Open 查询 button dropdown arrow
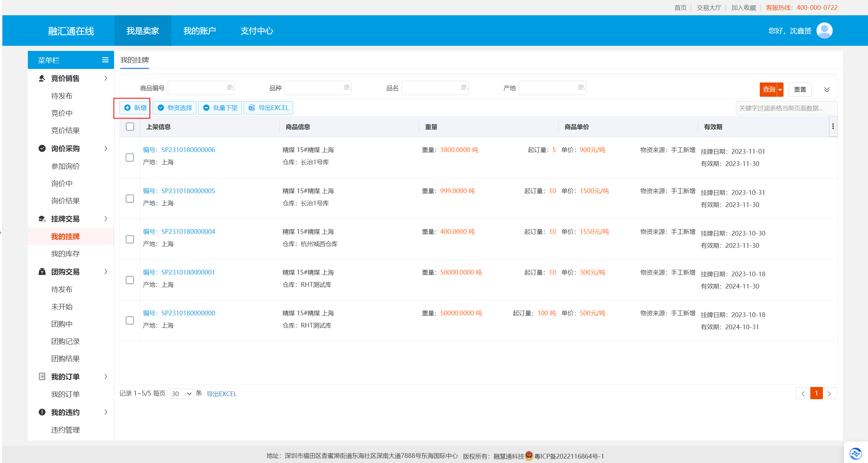Screen dimensions: 868x463 [780, 90]
